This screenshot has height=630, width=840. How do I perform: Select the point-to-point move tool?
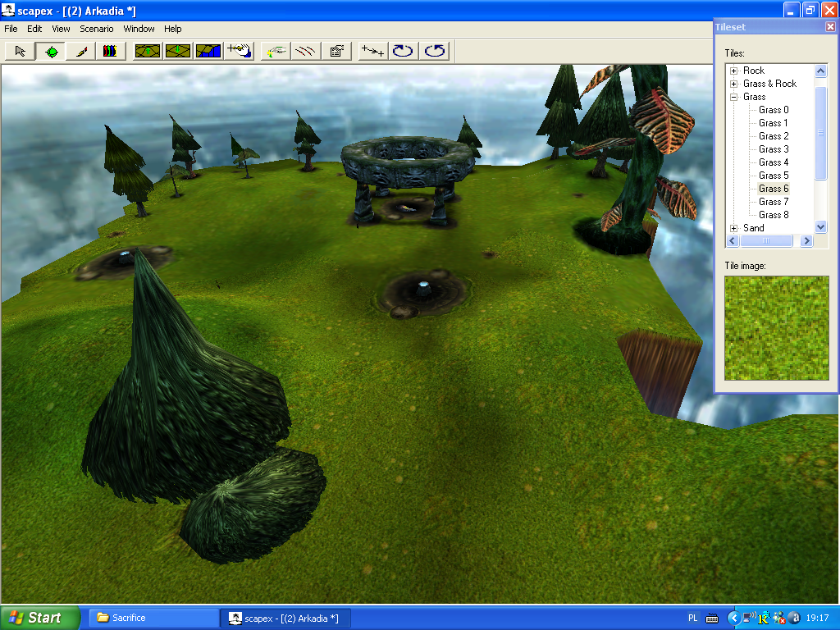[x=373, y=52]
